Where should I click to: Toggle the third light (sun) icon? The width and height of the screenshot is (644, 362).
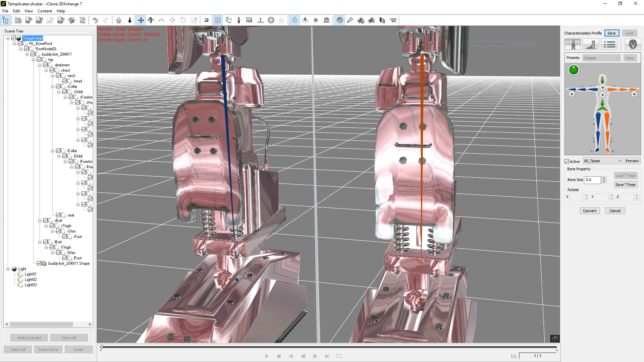click(316, 20)
